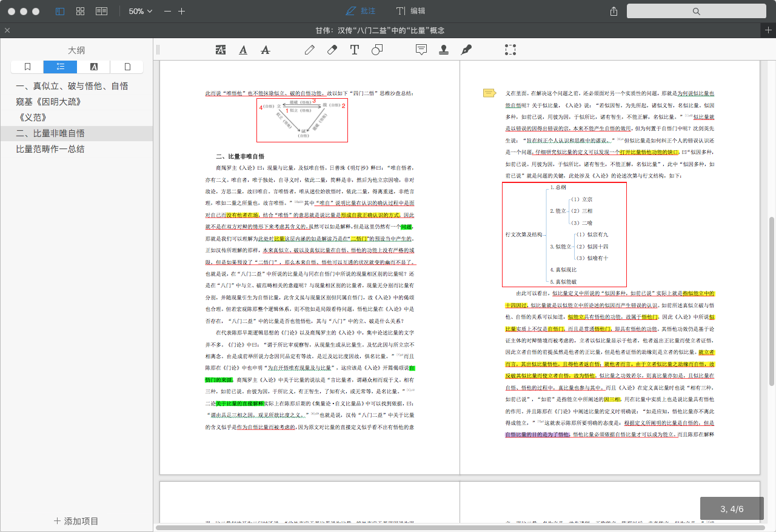The image size is (776, 532).
Task: Select the area selection tool
Action: coord(510,50)
